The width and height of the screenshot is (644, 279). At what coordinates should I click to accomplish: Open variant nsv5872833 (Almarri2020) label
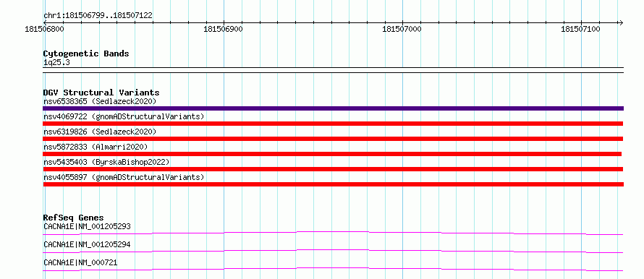click(96, 147)
